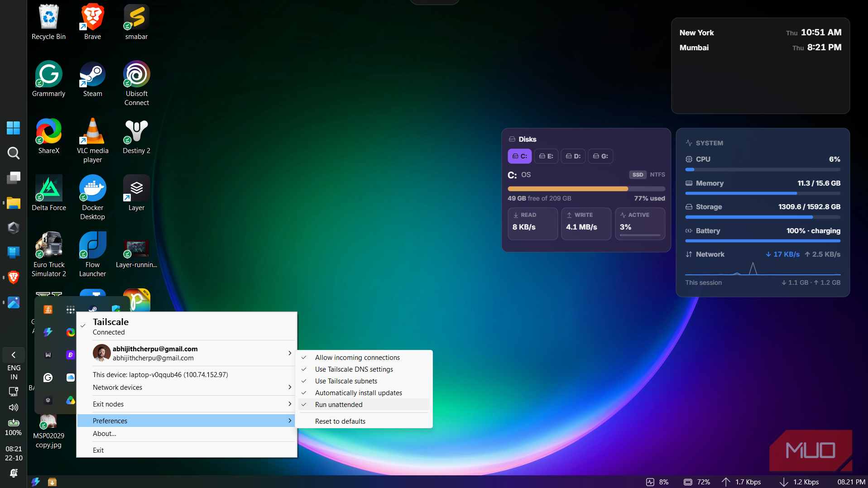Expand the abhijithcherpu@gmail.com account submenu
The height and width of the screenshot is (488, 868).
(x=187, y=353)
